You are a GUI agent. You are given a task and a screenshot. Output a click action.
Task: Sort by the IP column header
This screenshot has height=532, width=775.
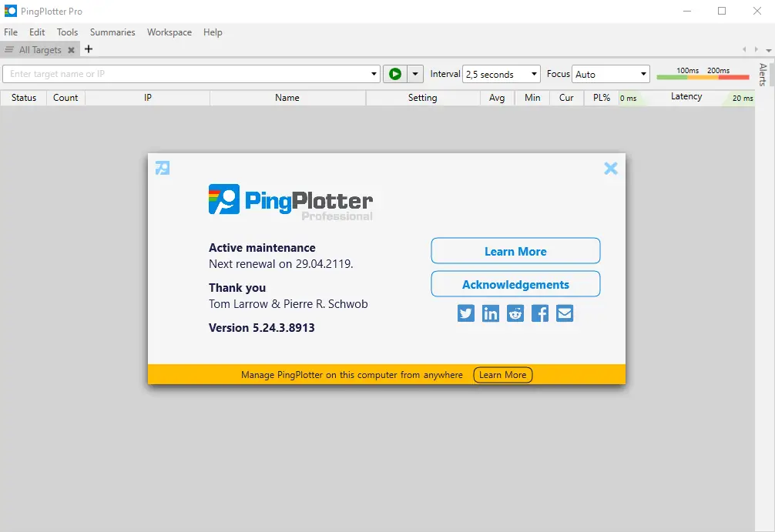pos(148,98)
